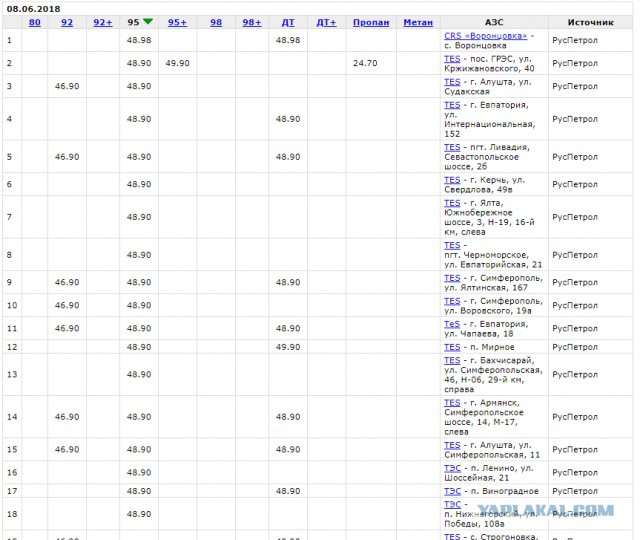
Task: Open TES link for Ялта, Южнобережное шоссе
Action: [452, 203]
